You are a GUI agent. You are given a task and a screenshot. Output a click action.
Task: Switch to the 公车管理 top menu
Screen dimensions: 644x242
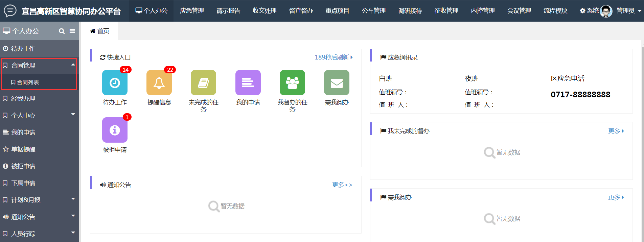374,11
